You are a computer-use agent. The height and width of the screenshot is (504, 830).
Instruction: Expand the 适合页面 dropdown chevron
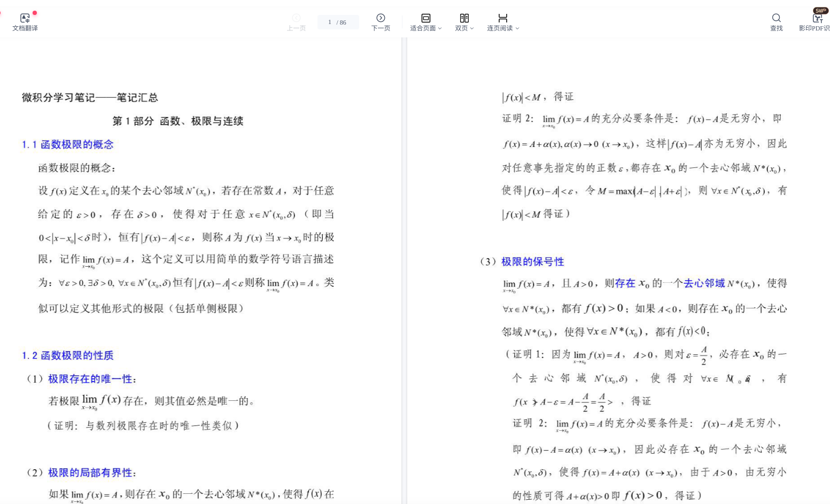pyautogui.click(x=440, y=28)
